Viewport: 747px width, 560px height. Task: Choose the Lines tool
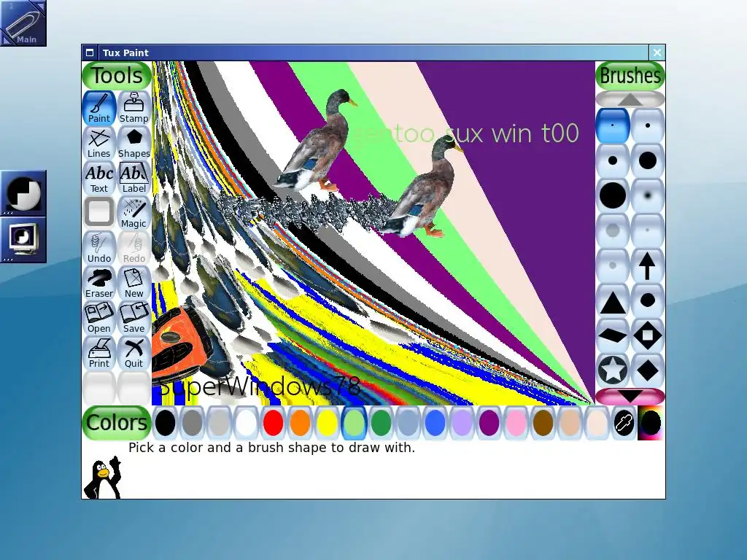click(99, 144)
